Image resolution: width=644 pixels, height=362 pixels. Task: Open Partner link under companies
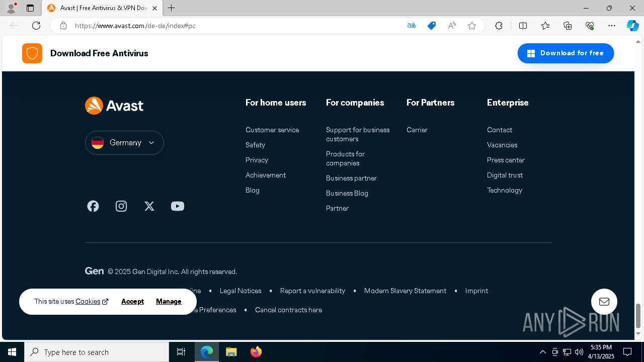coord(337,208)
